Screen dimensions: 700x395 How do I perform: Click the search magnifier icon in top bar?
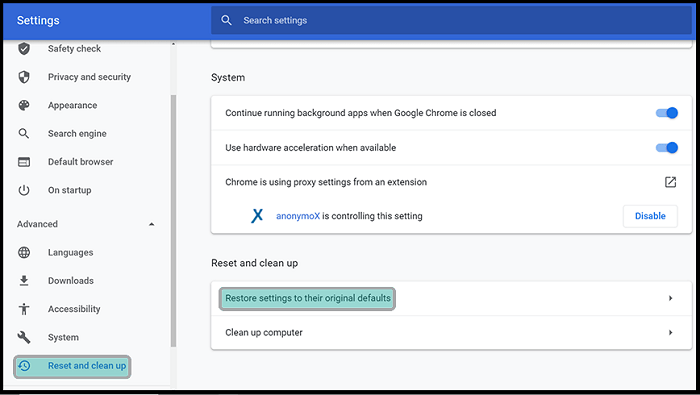[x=226, y=20]
